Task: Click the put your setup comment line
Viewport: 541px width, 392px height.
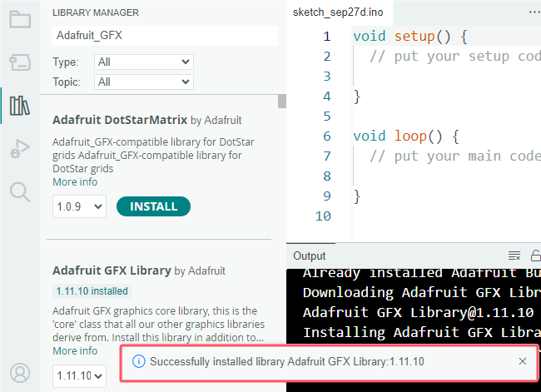Action: [x=455, y=57]
